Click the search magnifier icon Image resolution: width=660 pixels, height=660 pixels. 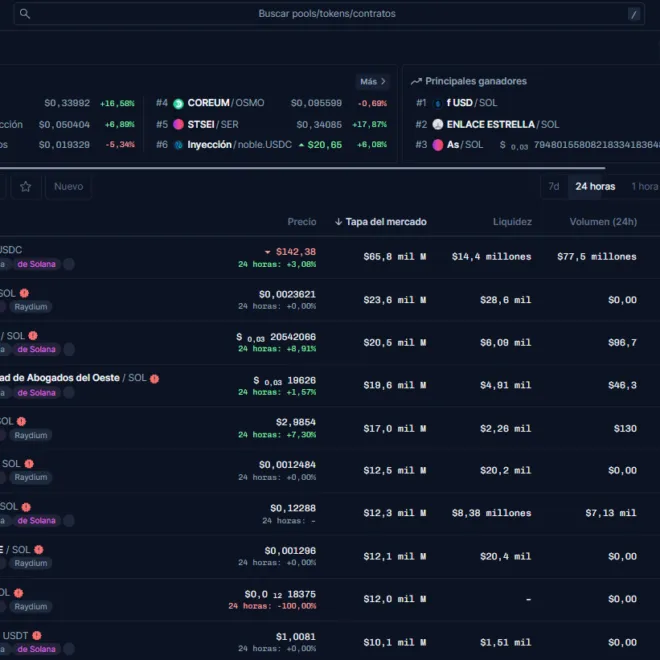(x=25, y=14)
